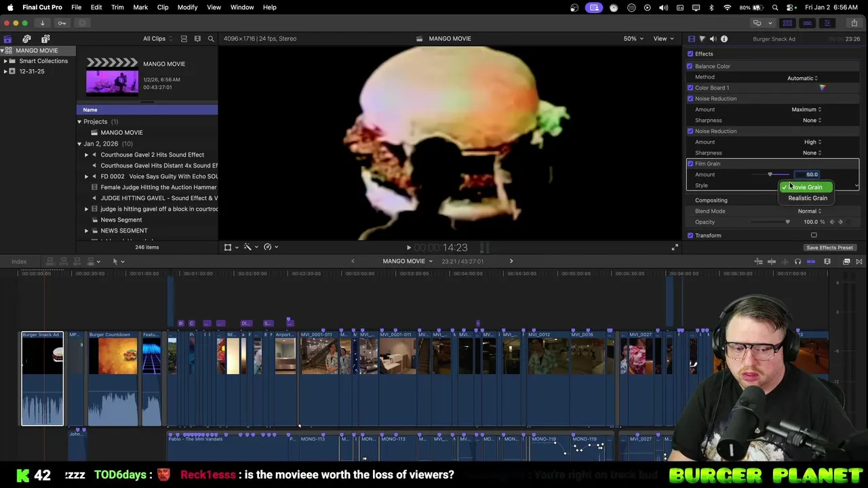The height and width of the screenshot is (488, 868).
Task: Open the Clip menu
Action: coord(163,7)
